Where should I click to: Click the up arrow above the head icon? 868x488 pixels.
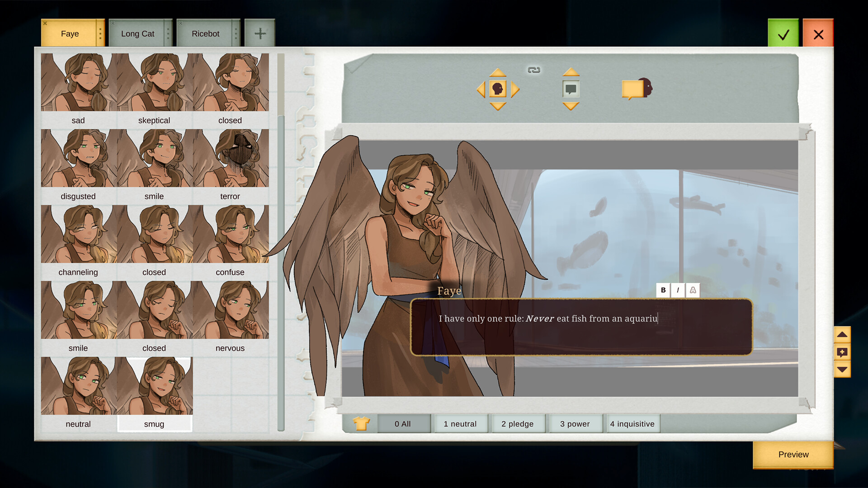click(x=499, y=72)
